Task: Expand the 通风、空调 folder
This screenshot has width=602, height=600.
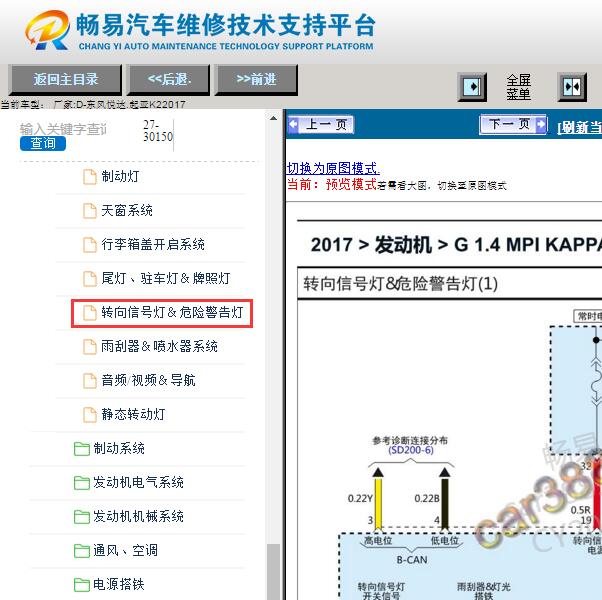Action: (x=125, y=550)
